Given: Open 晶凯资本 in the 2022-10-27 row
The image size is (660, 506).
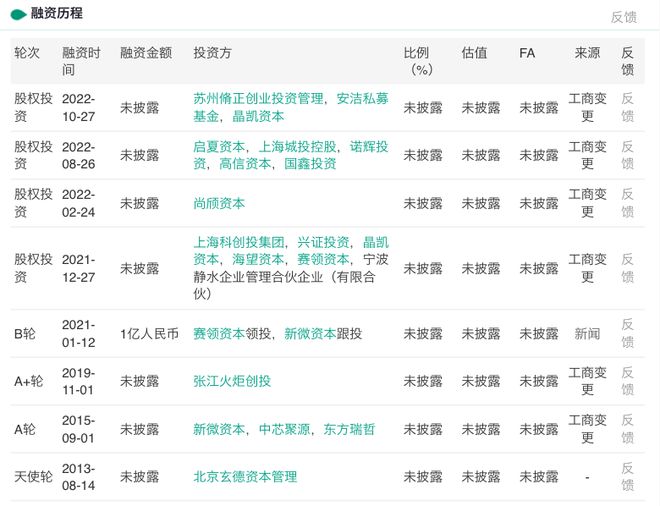Looking at the screenshot, I should pyautogui.click(x=258, y=116).
